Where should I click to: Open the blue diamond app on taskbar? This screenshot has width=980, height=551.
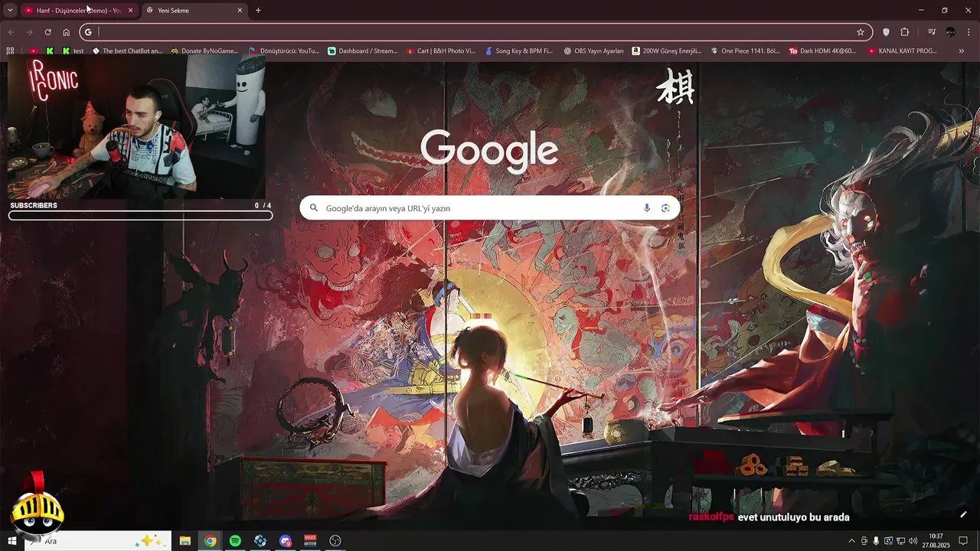click(x=260, y=541)
